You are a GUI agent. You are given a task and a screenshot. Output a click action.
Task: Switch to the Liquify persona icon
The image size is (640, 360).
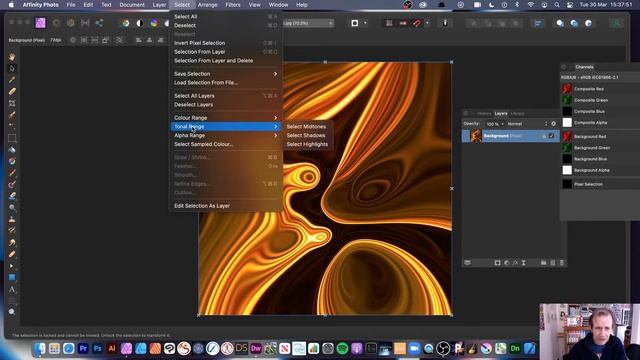pos(56,23)
